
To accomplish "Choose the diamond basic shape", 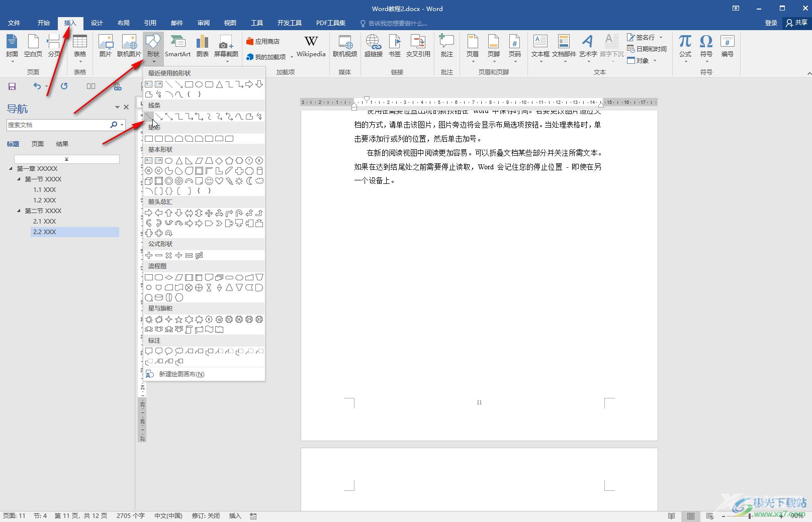I will coord(219,161).
